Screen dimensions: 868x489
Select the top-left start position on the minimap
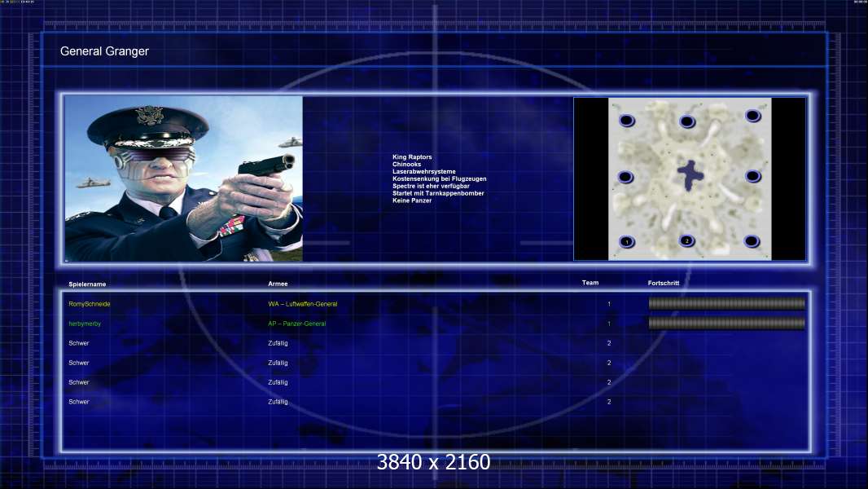(x=627, y=120)
